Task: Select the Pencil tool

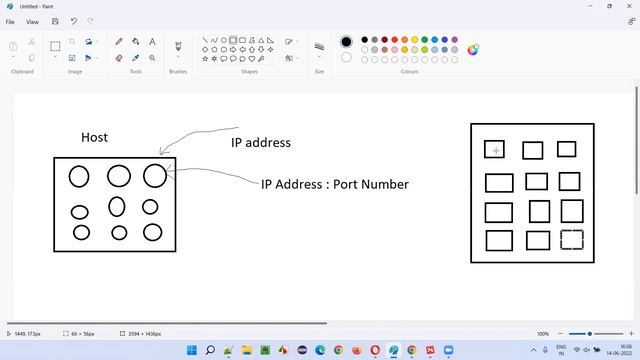Action: [119, 41]
